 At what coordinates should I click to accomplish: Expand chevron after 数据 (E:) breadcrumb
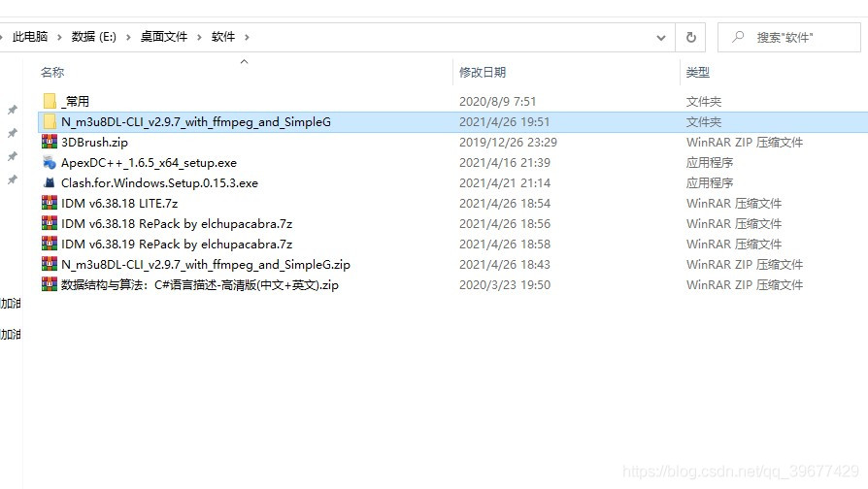128,37
